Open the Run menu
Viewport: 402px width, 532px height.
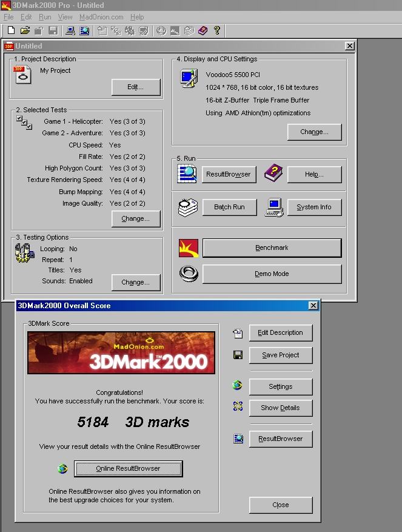point(45,17)
